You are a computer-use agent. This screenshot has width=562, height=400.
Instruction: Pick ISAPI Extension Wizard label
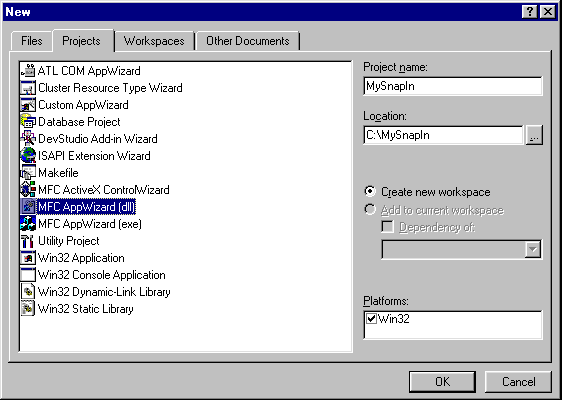[94, 156]
